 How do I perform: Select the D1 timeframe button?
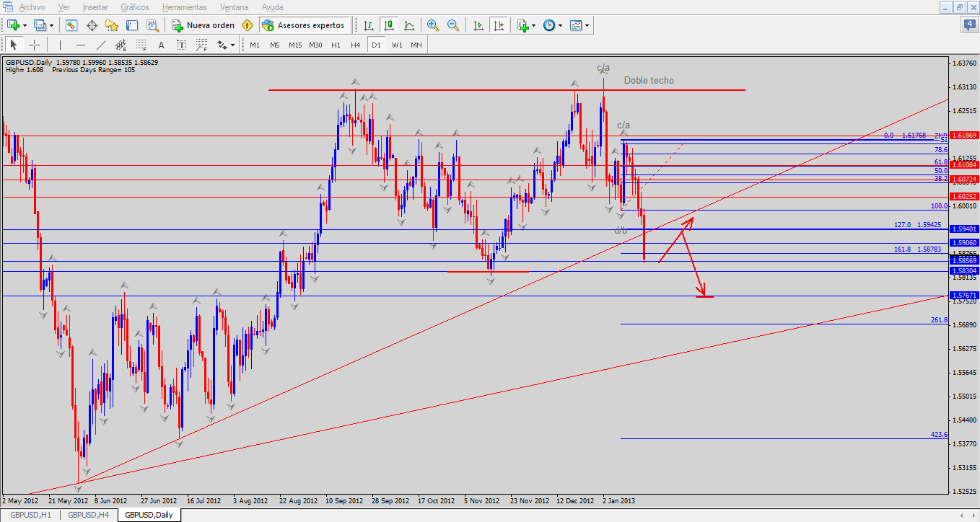[376, 45]
